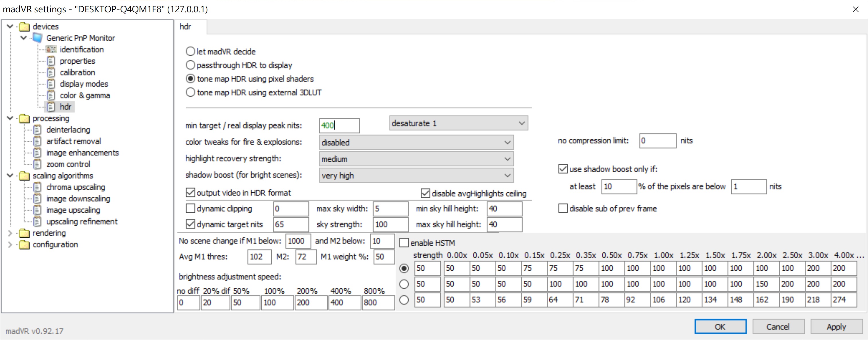Click the Avg M1 thres input field
The height and width of the screenshot is (340, 868).
click(259, 257)
